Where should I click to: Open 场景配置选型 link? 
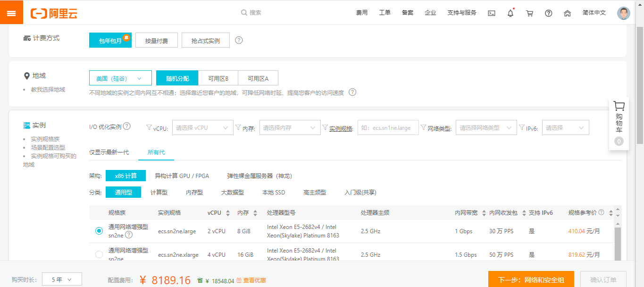pyautogui.click(x=48, y=147)
